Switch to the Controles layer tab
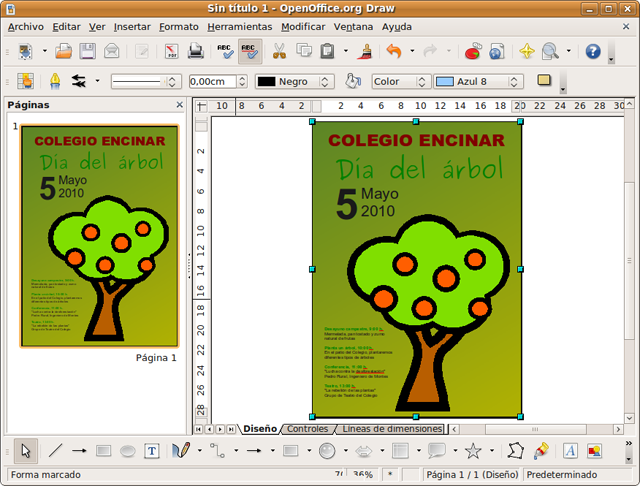 click(307, 429)
